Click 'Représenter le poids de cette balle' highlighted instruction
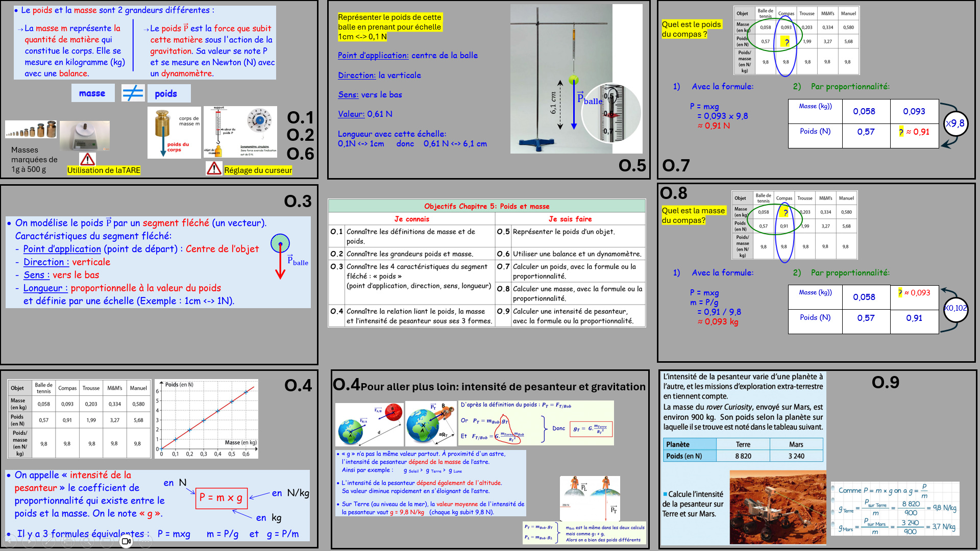This screenshot has height=551, width=980. pyautogui.click(x=390, y=27)
